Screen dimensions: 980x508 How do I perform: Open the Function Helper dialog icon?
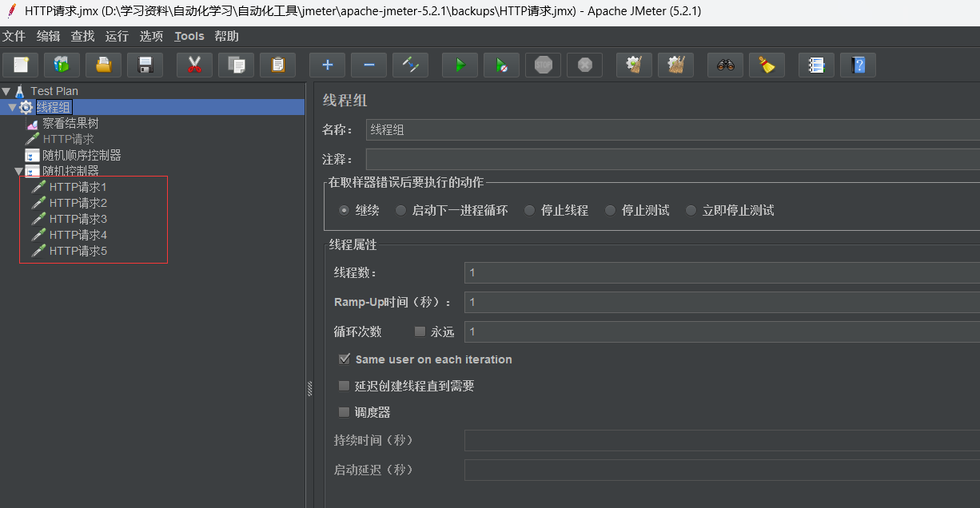(x=816, y=65)
